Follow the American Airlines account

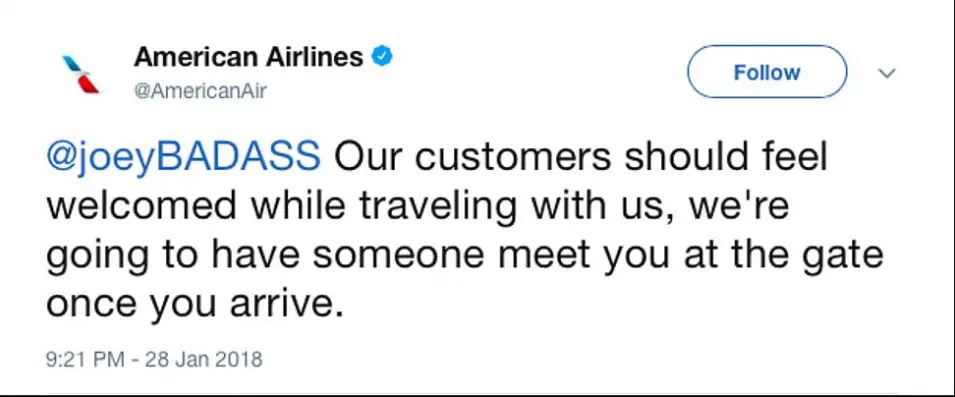[767, 72]
